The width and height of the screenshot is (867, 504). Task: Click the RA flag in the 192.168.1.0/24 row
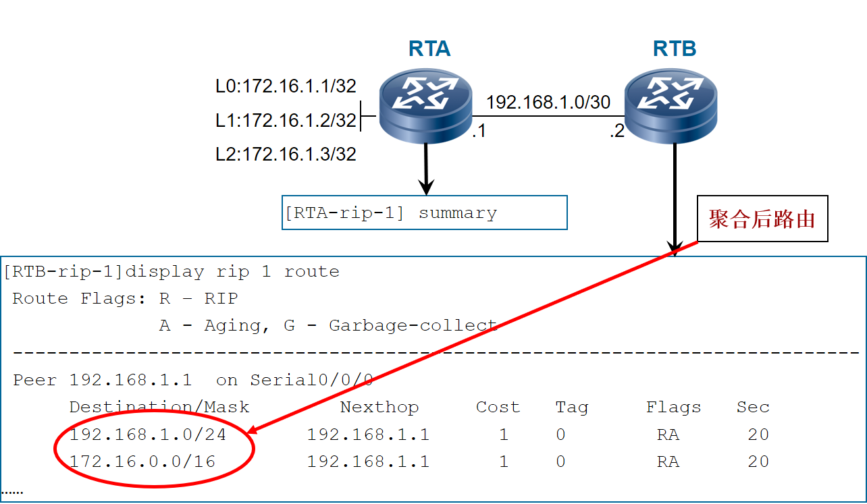668,435
